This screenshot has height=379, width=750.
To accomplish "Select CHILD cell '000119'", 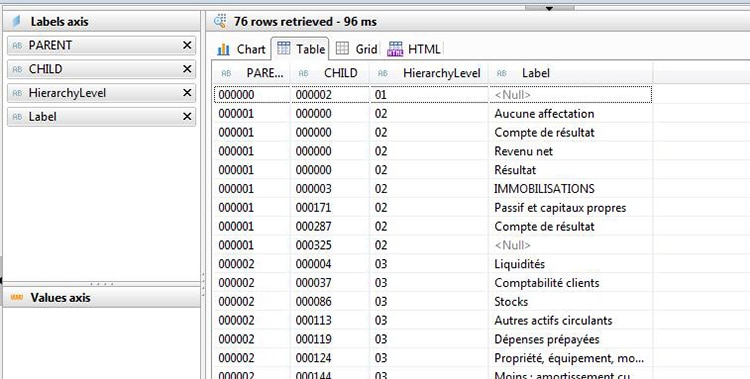I will tap(330, 339).
